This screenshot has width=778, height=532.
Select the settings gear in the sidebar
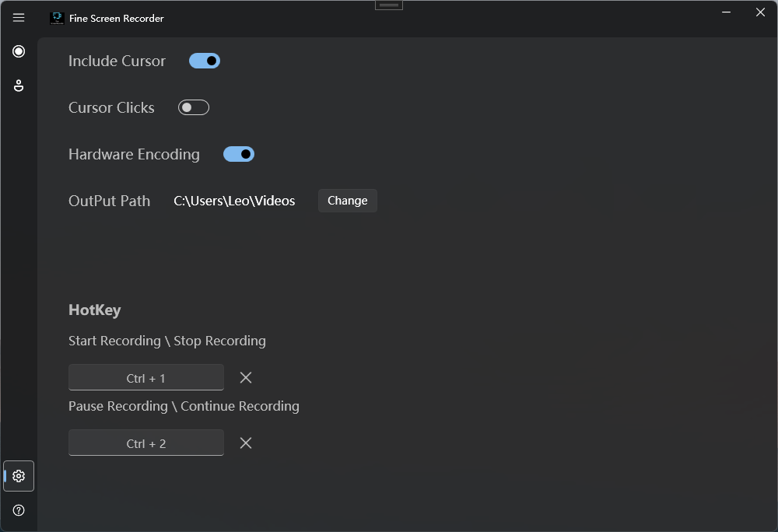19,476
